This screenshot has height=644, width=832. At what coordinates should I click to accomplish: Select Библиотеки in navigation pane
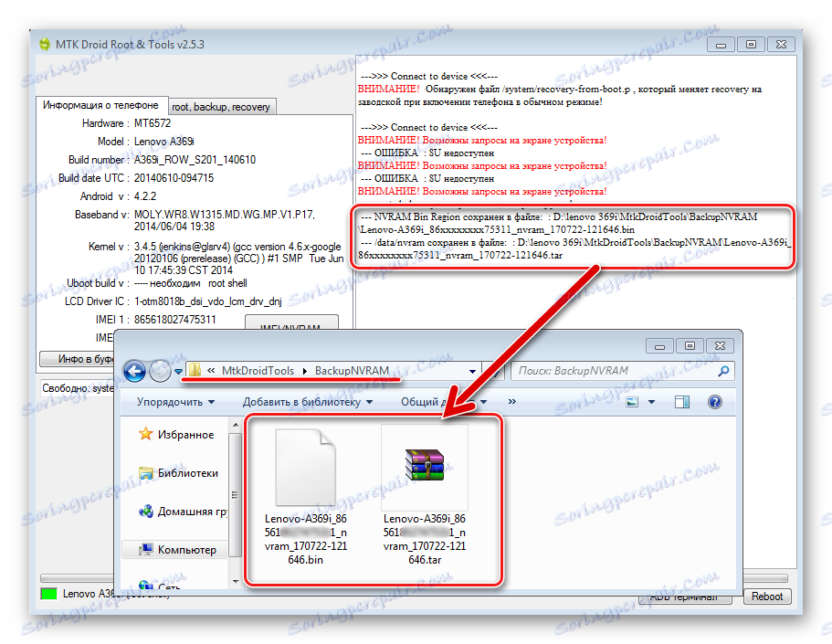click(x=188, y=473)
